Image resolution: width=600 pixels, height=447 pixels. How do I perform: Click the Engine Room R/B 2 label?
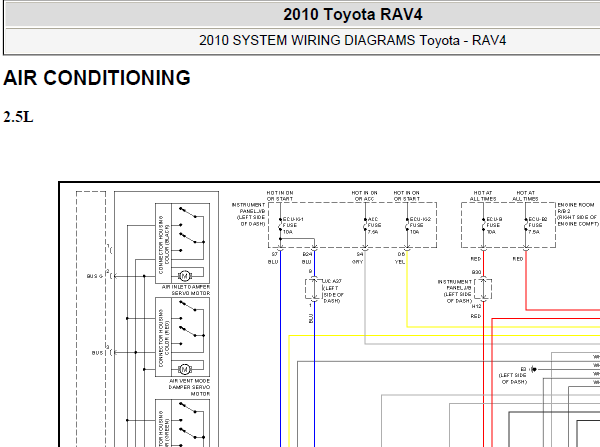click(x=578, y=214)
